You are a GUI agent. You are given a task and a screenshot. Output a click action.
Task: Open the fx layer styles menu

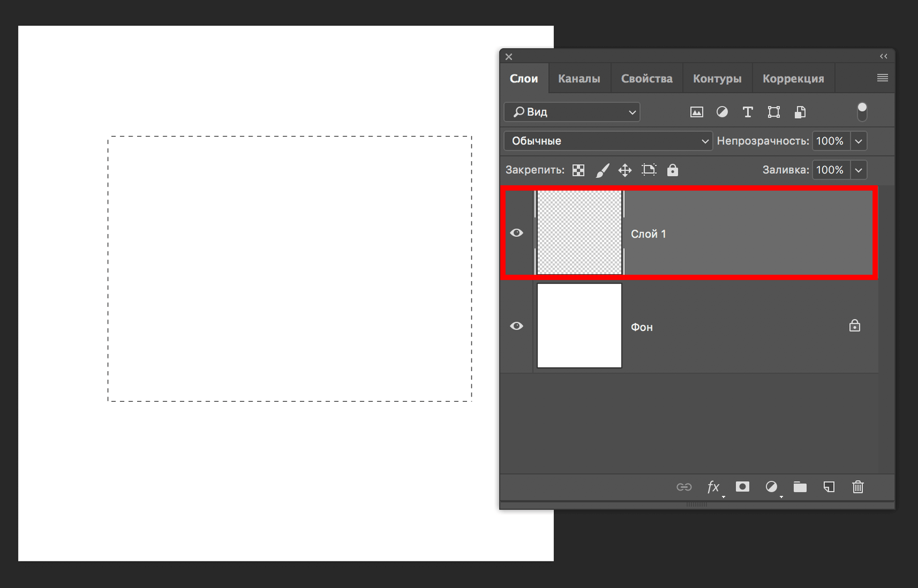click(x=713, y=487)
